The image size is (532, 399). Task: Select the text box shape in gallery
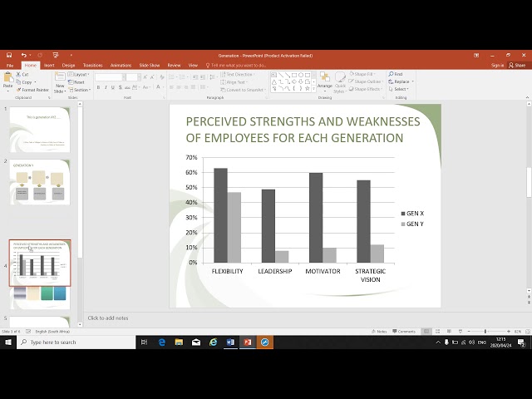point(274,75)
